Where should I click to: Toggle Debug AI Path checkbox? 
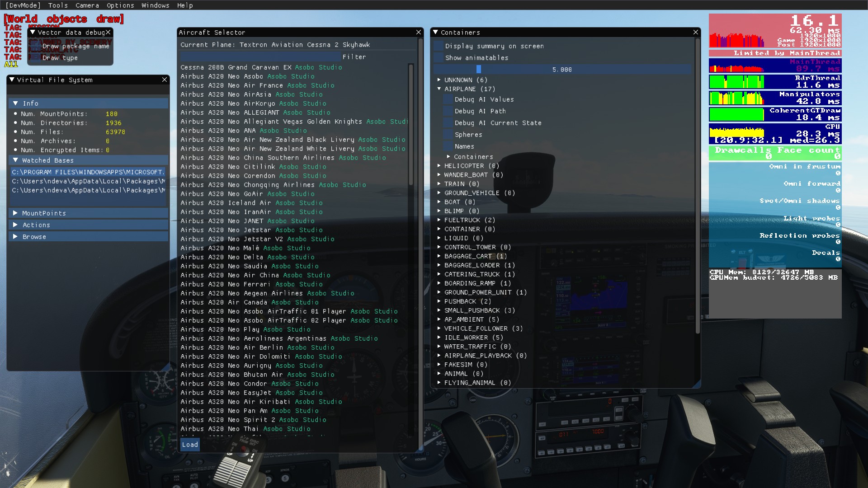(448, 111)
